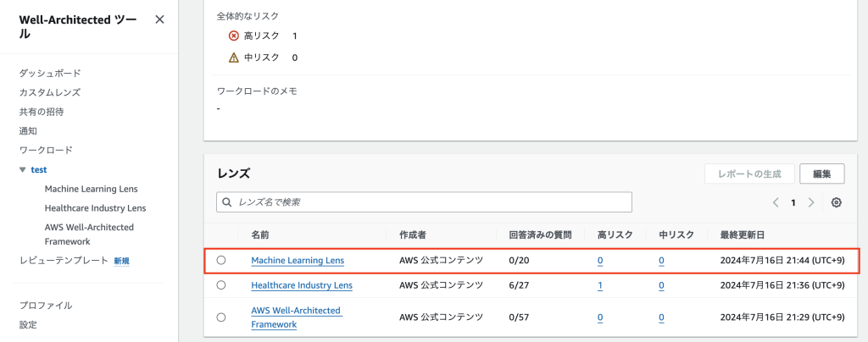Sort by 作成者 column header
The width and height of the screenshot is (868, 342).
[413, 234]
